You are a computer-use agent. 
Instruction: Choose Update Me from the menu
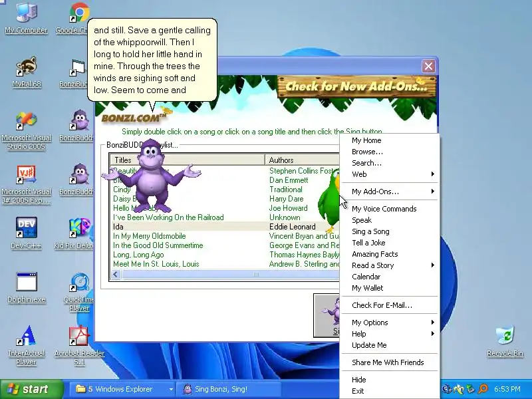pos(389,345)
